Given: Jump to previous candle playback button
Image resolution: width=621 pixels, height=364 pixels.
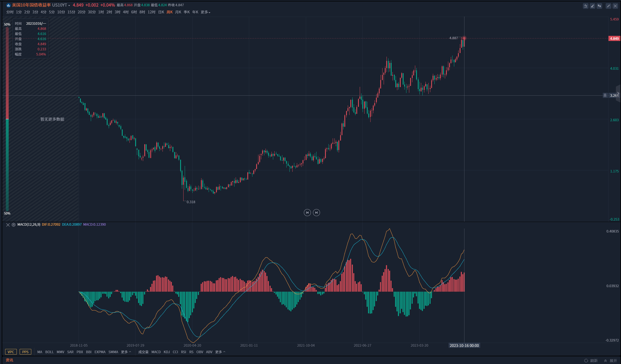Looking at the screenshot, I should [x=307, y=213].
